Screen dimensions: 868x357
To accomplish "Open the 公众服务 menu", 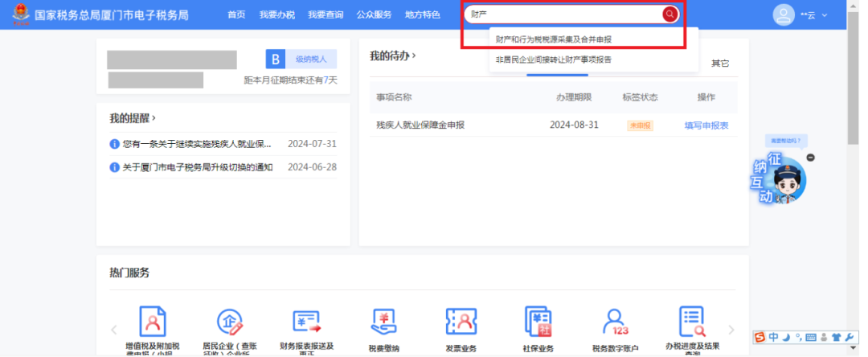I will 375,15.
